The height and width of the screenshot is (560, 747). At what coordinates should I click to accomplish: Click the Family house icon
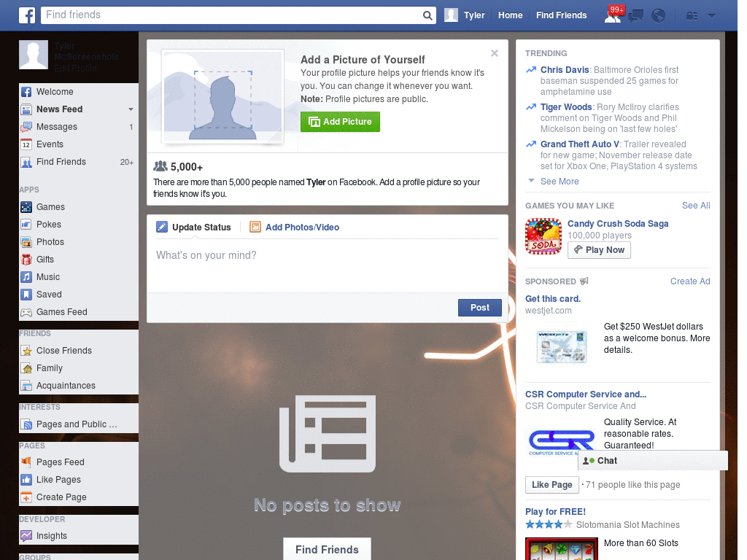click(26, 368)
